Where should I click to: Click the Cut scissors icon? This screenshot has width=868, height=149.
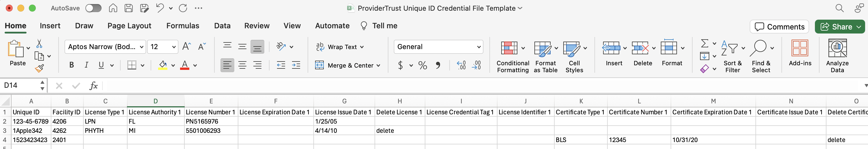pos(39,44)
